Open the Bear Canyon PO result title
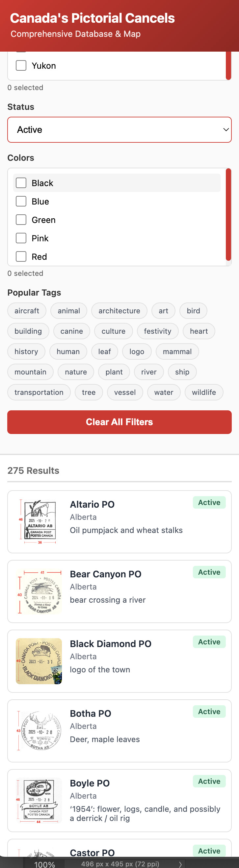 point(105,574)
